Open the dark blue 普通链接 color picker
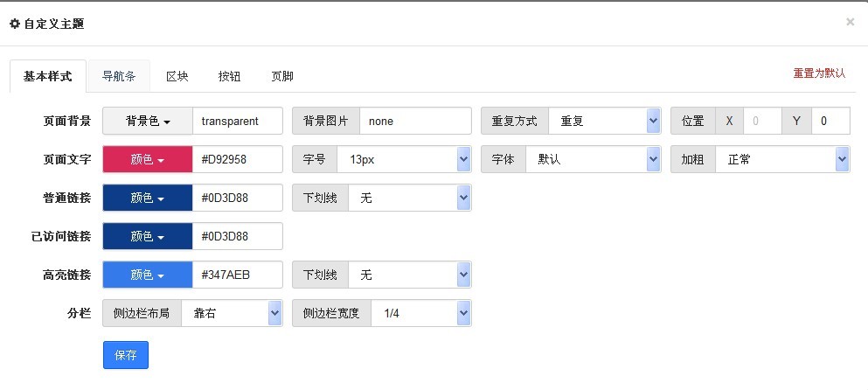Viewport: 868px width, 390px height. click(148, 198)
